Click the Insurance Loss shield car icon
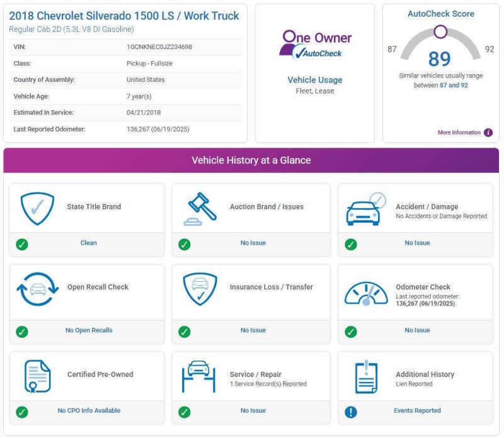 click(200, 289)
